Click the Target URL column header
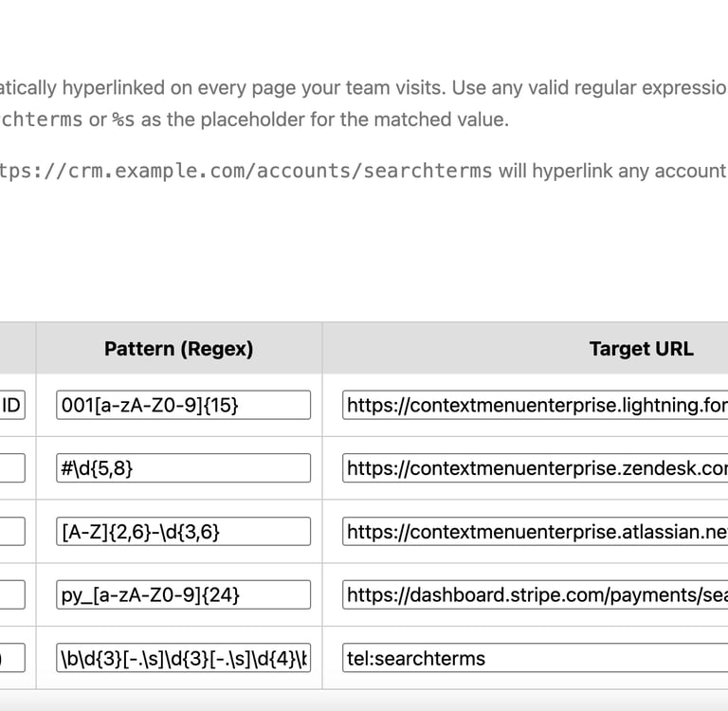The image size is (728, 711). 641,349
